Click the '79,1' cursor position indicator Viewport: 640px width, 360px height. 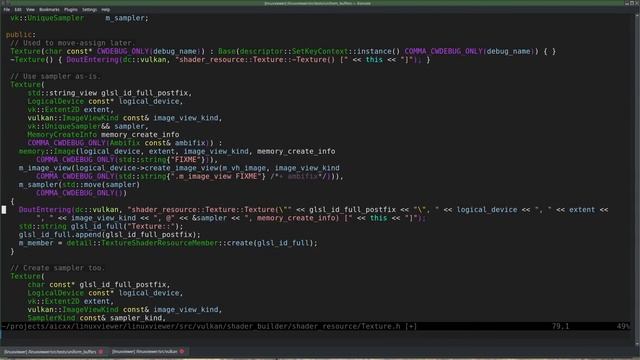[560, 326]
